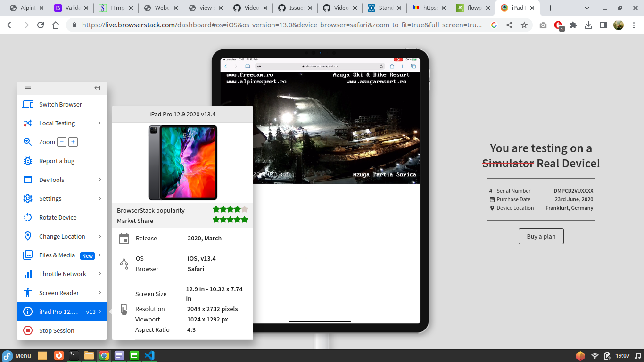The height and width of the screenshot is (362, 644).
Task: Toggle the Chrome side panel icon
Action: tap(603, 25)
